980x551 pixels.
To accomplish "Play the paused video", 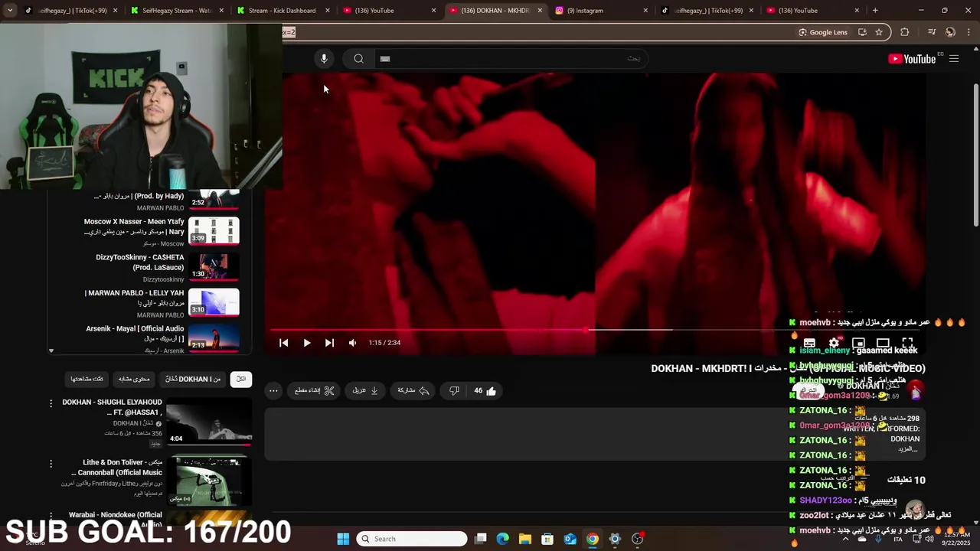I will [x=306, y=343].
